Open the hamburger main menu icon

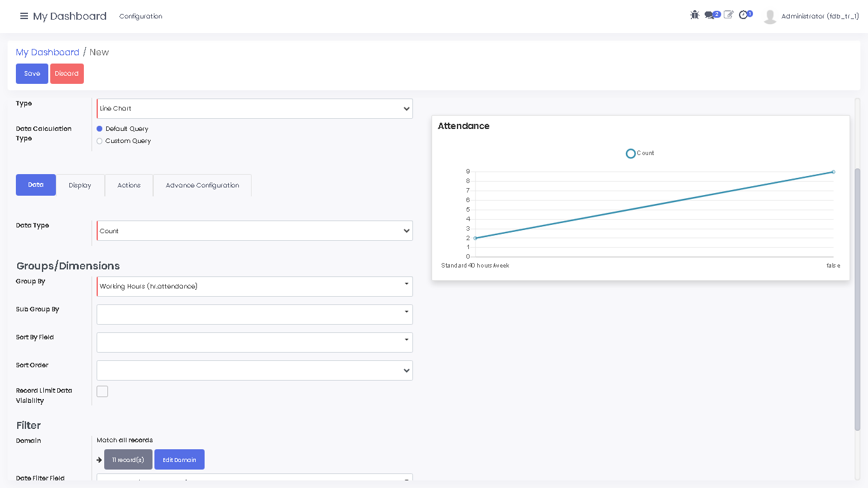(24, 16)
